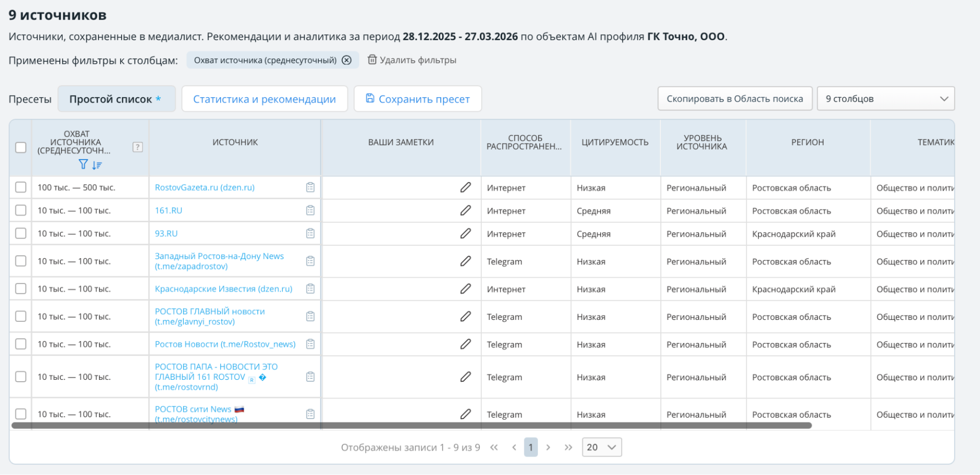Click clipboard icon next to 161.RU
This screenshot has height=475, width=980.
pyautogui.click(x=310, y=211)
